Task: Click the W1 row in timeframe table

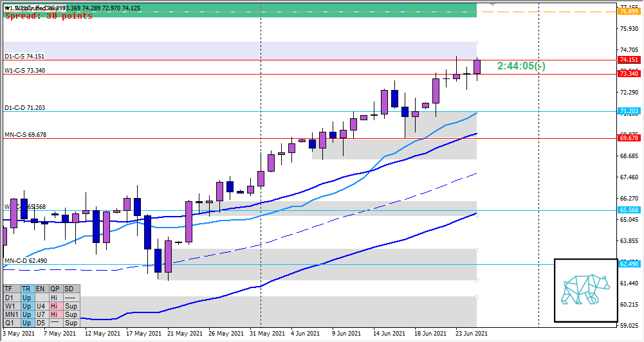Action: pyautogui.click(x=10, y=307)
